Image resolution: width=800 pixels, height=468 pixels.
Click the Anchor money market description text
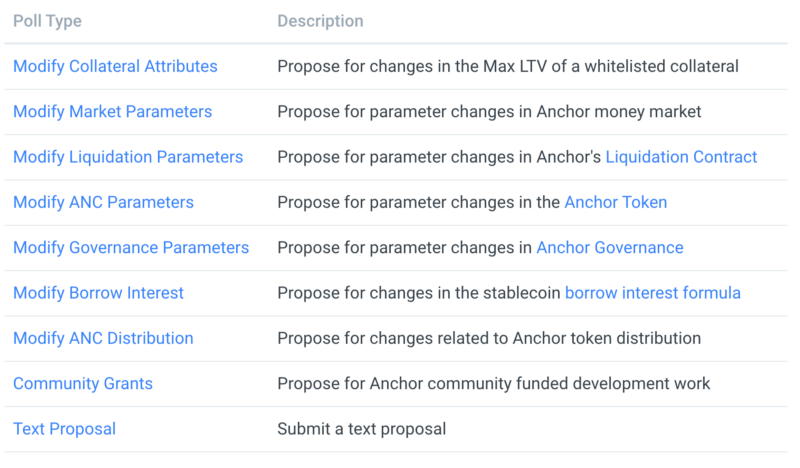(489, 112)
